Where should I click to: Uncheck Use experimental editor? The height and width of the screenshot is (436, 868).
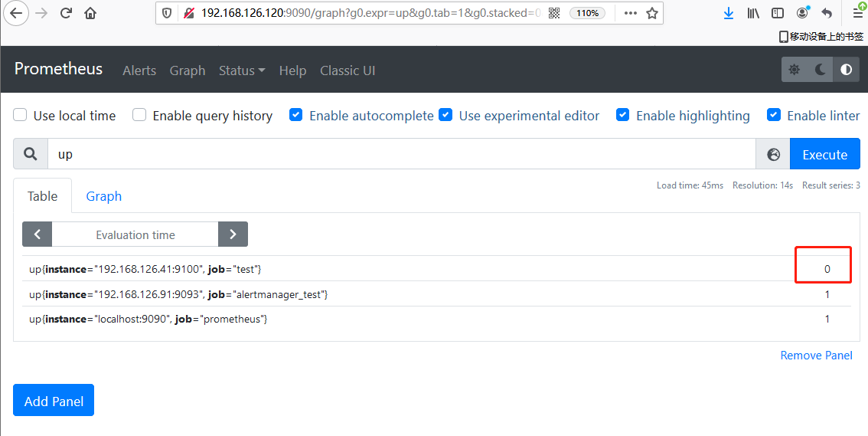click(x=445, y=115)
